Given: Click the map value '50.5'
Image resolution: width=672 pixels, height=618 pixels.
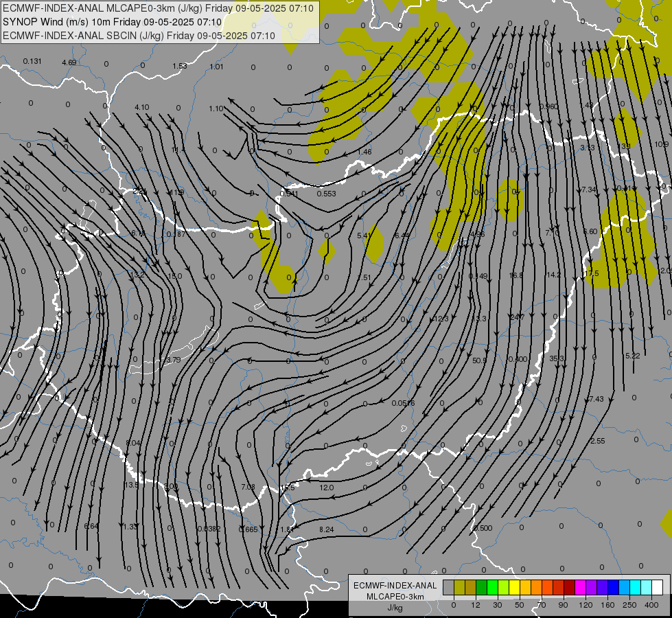Looking at the screenshot, I should 480,360.
